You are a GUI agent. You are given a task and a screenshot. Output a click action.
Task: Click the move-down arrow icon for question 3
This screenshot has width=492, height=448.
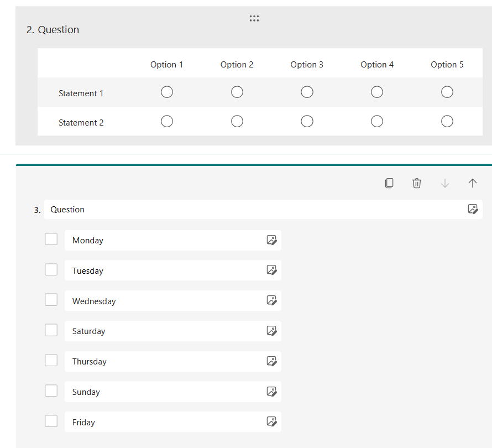pos(444,183)
